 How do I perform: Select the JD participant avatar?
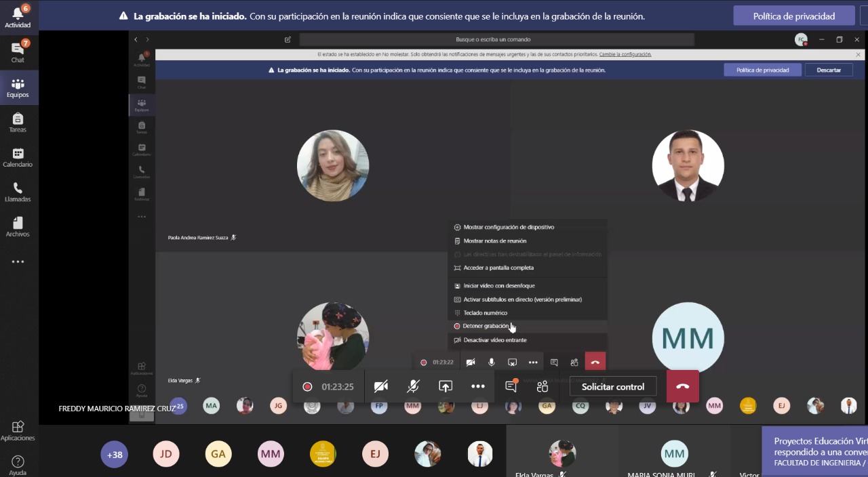tap(166, 454)
